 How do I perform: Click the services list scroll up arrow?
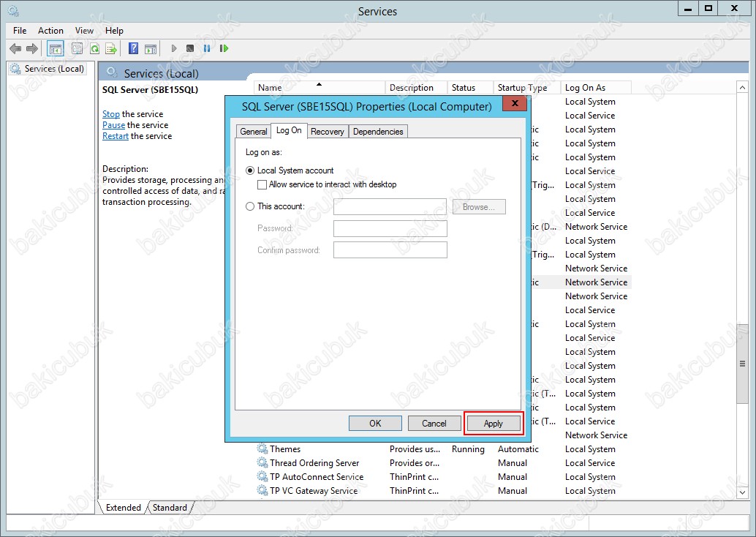(742, 87)
